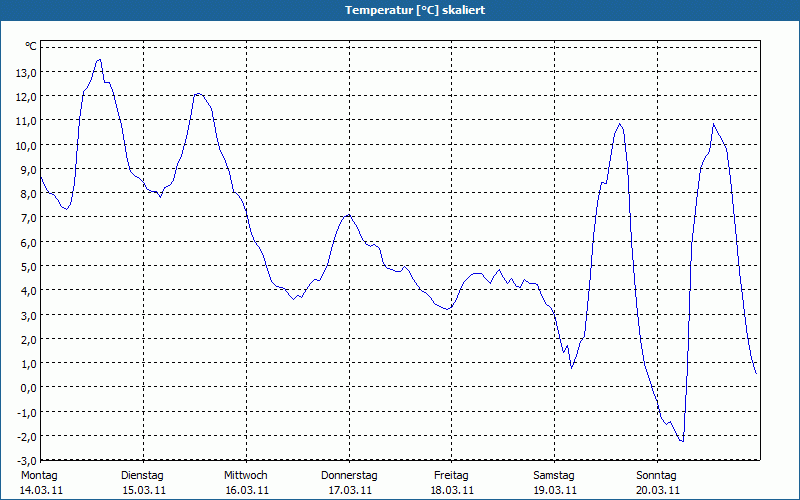Click the chart title 'Temperatur [°C] skaliert'
800x500 pixels.
tap(415, 10)
